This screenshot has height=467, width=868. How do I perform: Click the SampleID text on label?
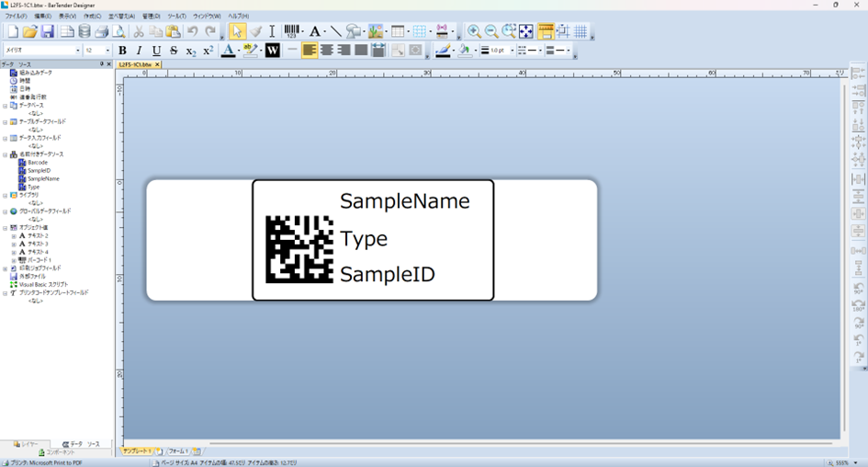coord(387,274)
